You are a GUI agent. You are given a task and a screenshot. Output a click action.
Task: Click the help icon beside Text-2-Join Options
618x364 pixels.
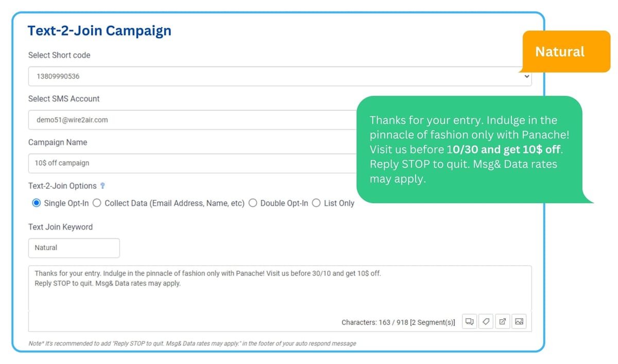(101, 185)
